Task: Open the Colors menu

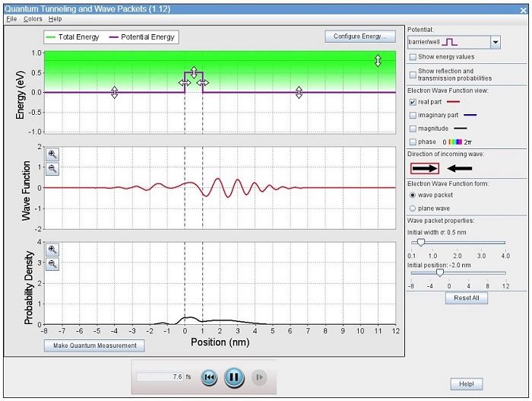Action: click(33, 19)
